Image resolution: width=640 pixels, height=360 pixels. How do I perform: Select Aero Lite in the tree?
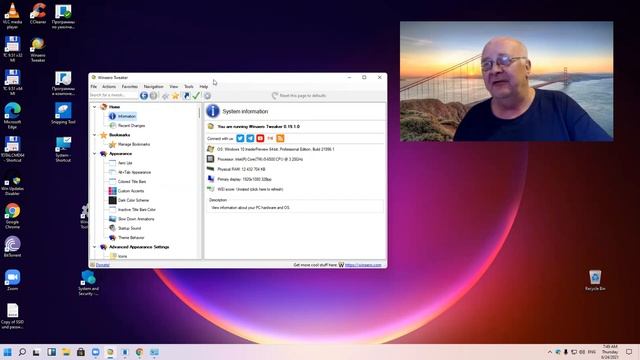click(125, 163)
